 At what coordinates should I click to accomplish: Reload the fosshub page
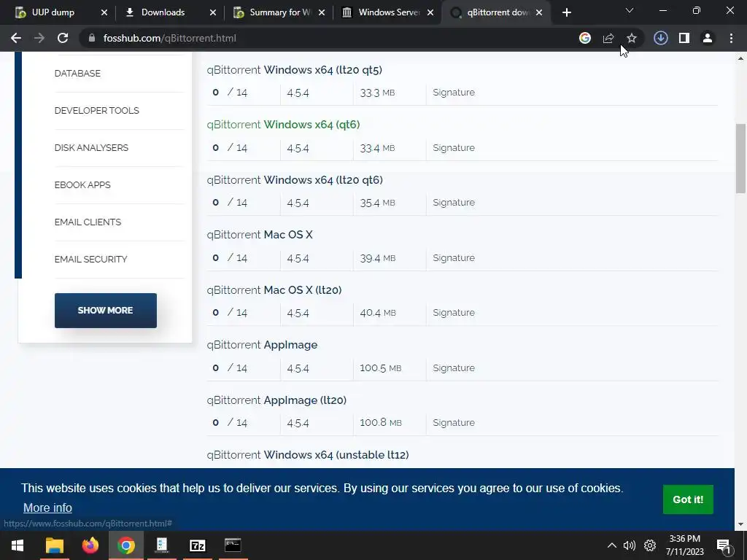coord(63,38)
